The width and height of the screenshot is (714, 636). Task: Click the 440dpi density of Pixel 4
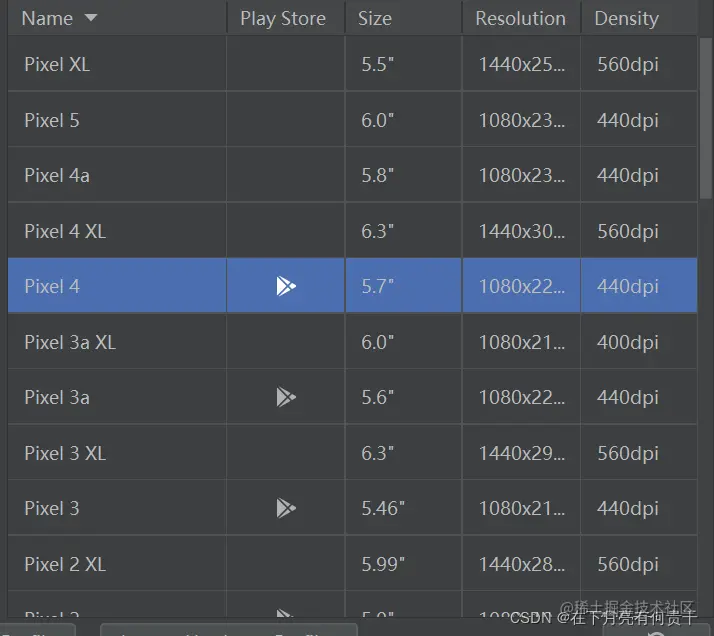click(639, 286)
